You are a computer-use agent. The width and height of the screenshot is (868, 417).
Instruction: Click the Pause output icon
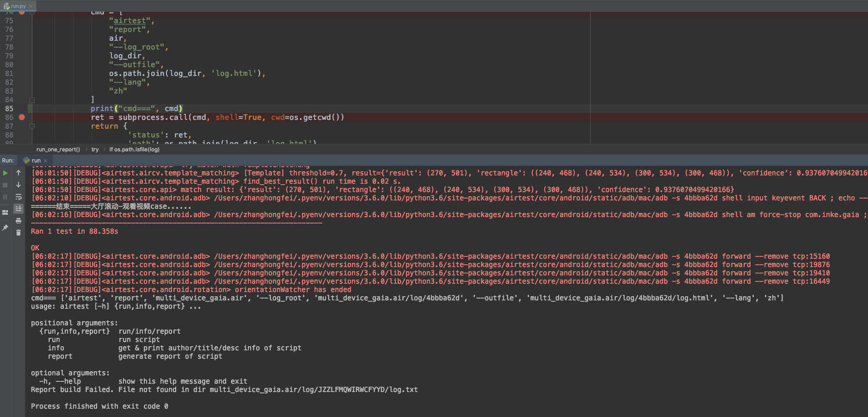pos(6,197)
